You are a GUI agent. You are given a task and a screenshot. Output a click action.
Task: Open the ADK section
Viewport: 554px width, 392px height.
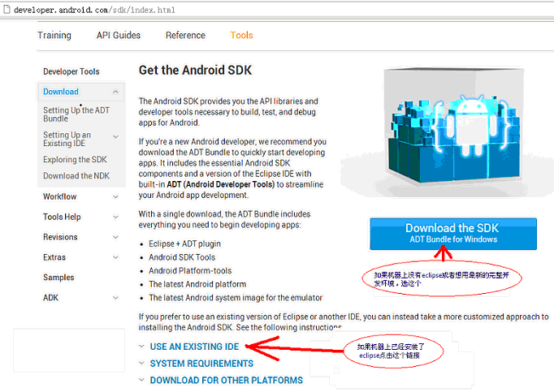(x=51, y=298)
